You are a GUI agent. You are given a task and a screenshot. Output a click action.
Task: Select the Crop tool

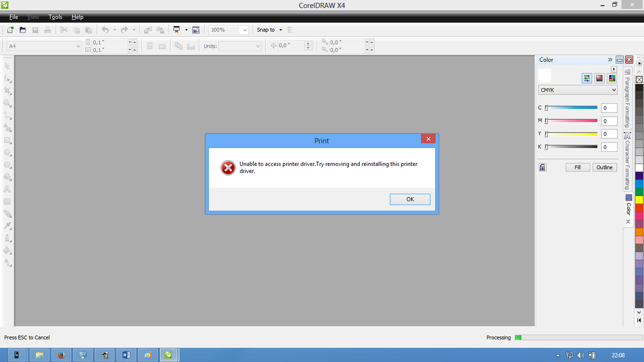pyautogui.click(x=8, y=91)
